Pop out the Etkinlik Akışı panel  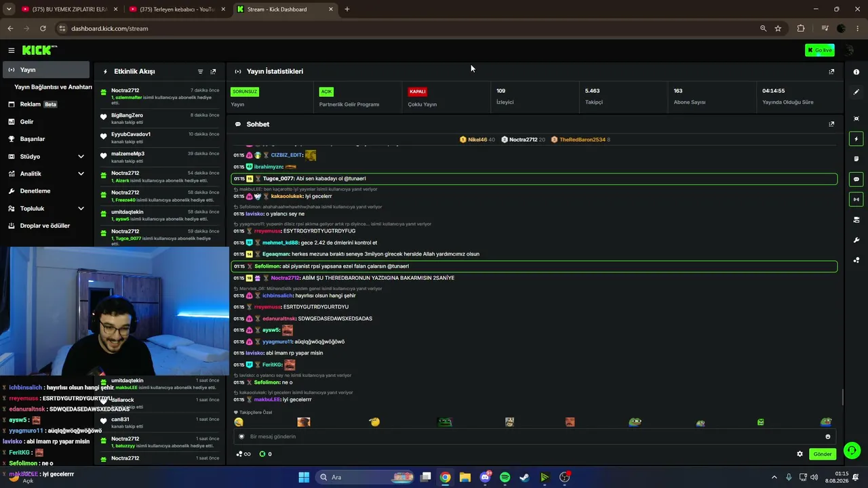pyautogui.click(x=213, y=71)
